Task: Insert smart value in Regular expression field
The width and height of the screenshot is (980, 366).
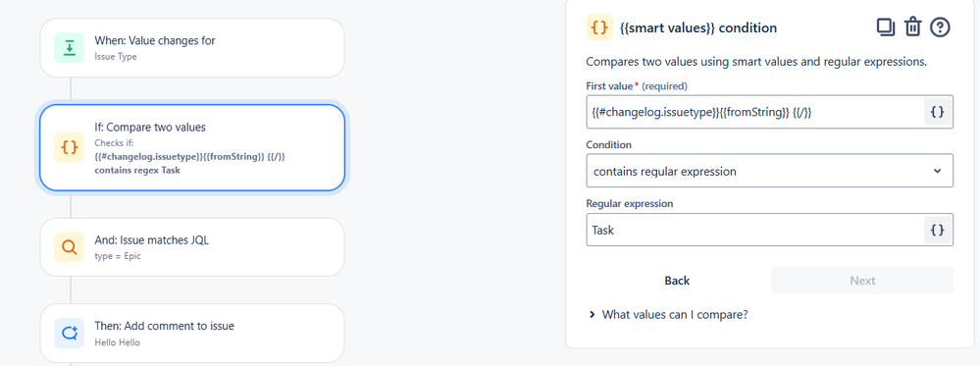Action: coord(937,230)
